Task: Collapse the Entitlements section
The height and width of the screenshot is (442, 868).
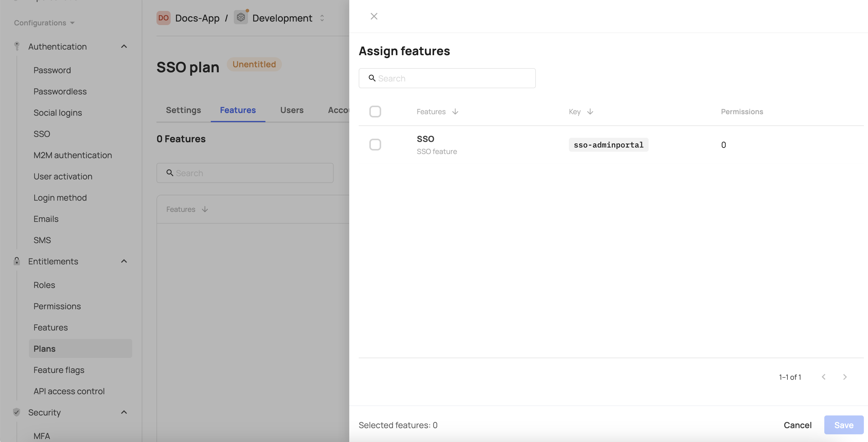Action: click(124, 261)
